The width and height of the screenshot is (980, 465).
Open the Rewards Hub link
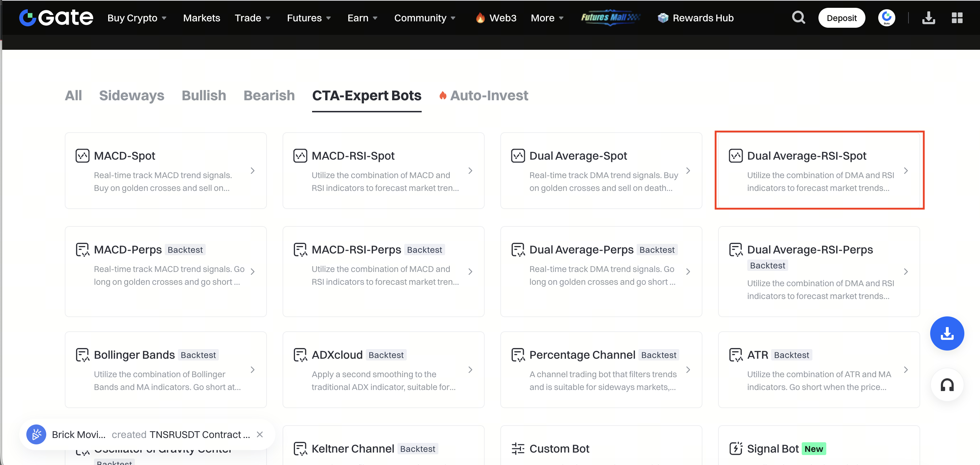[696, 18]
